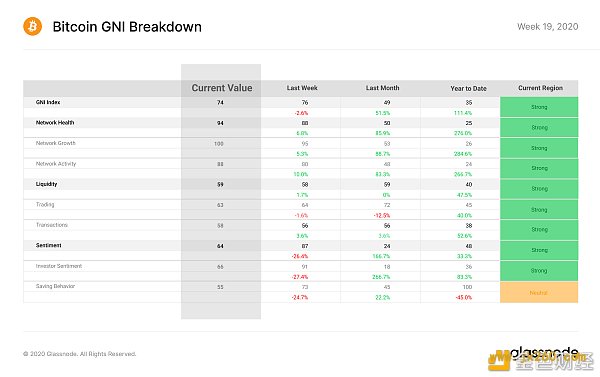Click the Bitcoin GNI Breakdown title
This screenshot has width=600, height=377.
point(127,27)
